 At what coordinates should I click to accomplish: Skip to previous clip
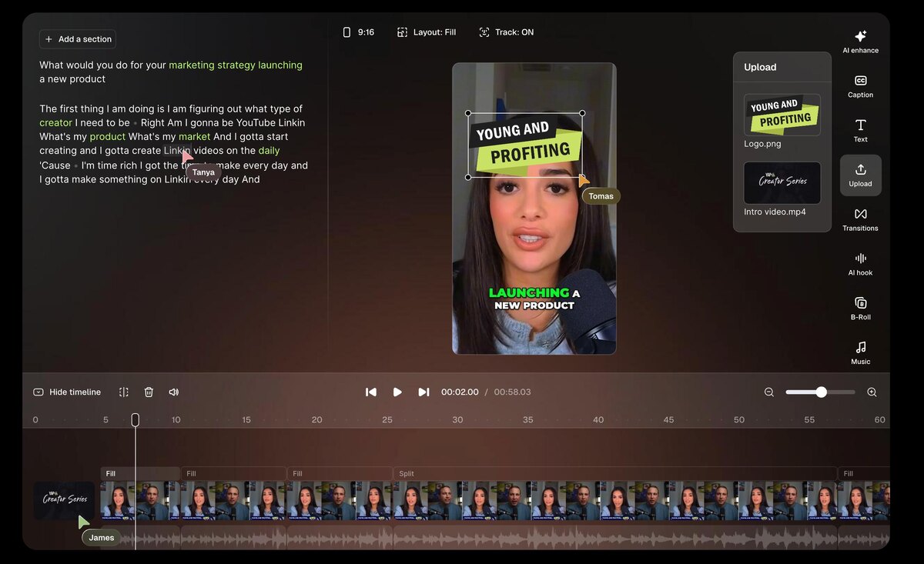pyautogui.click(x=371, y=392)
